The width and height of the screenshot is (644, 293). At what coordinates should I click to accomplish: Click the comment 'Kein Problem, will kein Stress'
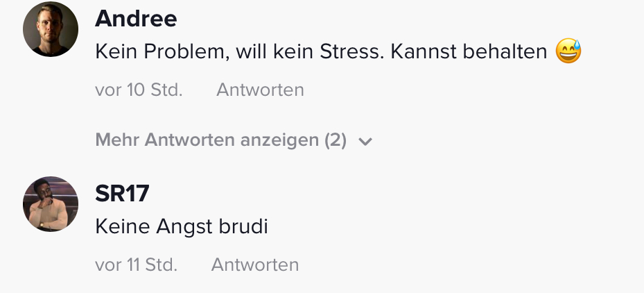pos(239,52)
